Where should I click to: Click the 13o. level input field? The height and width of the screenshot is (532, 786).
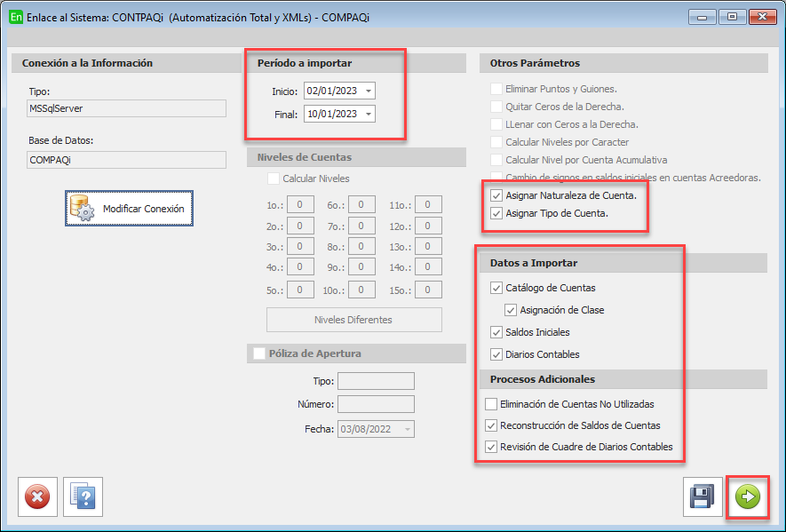click(428, 247)
